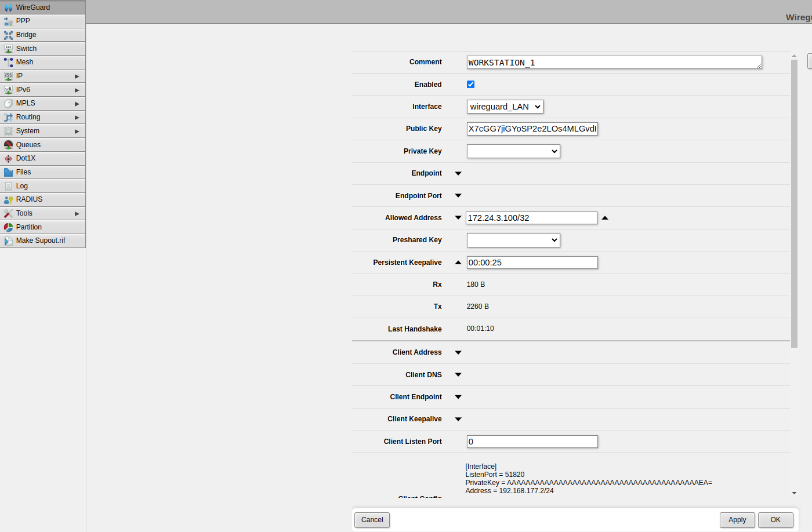The height and width of the screenshot is (532, 812).
Task: Open the Interface wireguard_LAN dropdown
Action: (505, 107)
